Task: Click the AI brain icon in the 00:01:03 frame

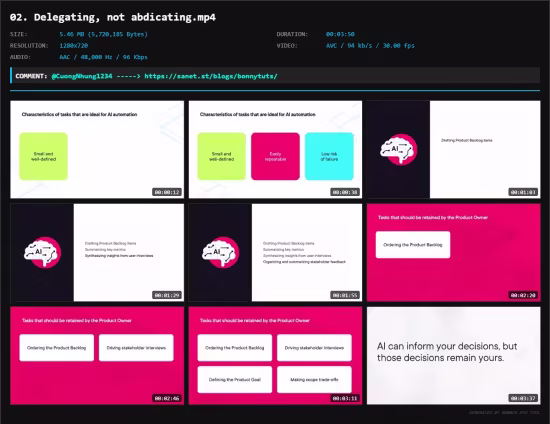Action: pyautogui.click(x=399, y=149)
